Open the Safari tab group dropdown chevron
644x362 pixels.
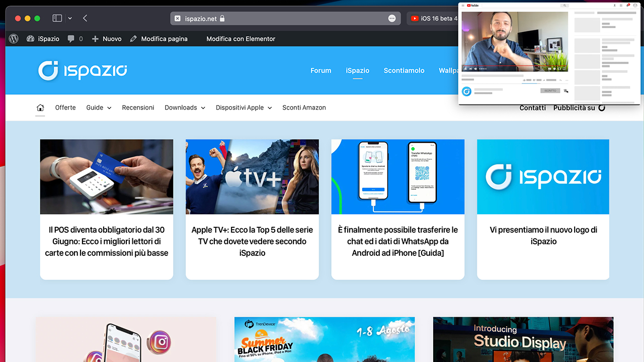point(70,18)
